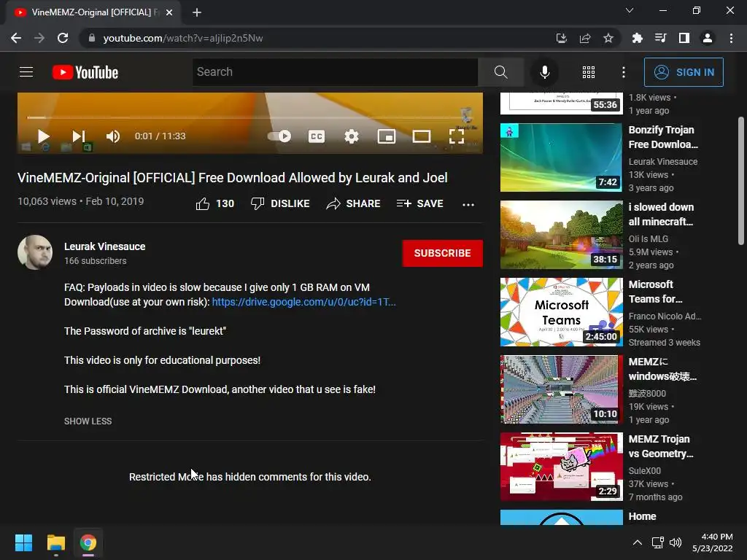Viewport: 747px width, 560px height.
Task: Save video to a playlist
Action: pyautogui.click(x=419, y=204)
